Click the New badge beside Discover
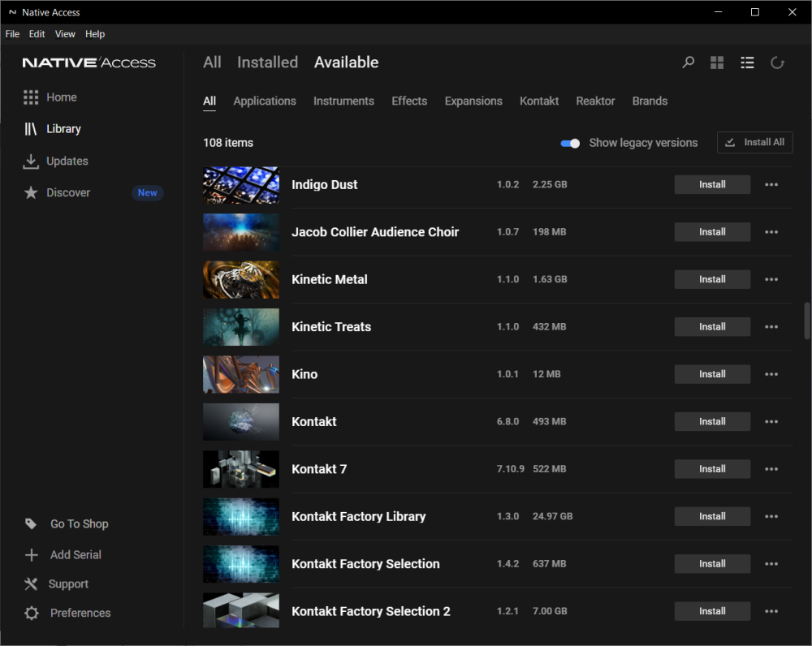 coord(148,192)
